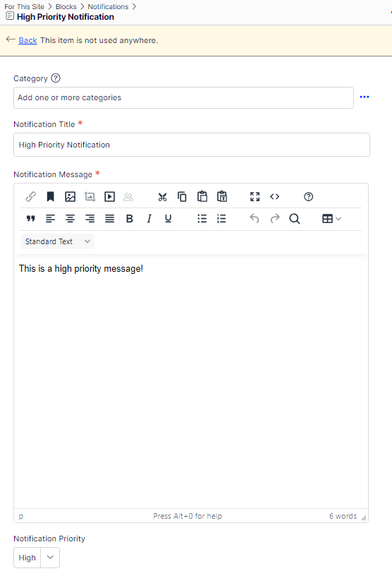Viewport: 392px width, 571px height.
Task: Navigate to Blocks breadcrumb
Action: pyautogui.click(x=66, y=6)
